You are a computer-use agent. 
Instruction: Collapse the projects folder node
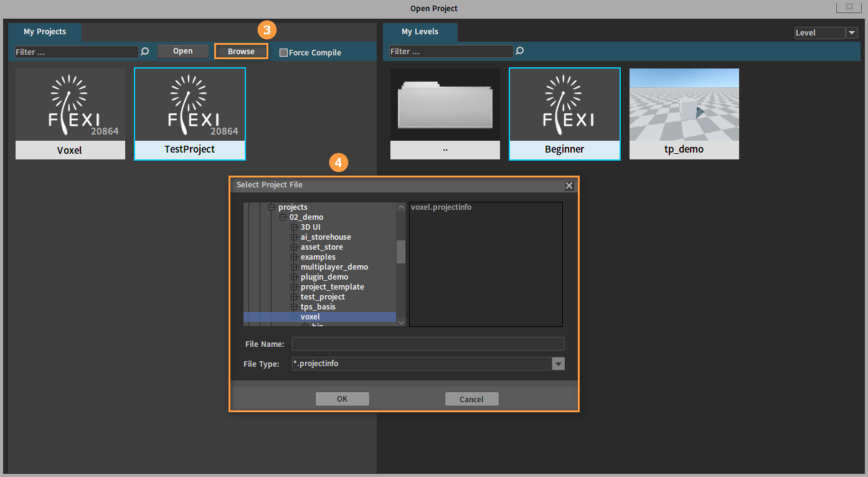[x=271, y=207]
